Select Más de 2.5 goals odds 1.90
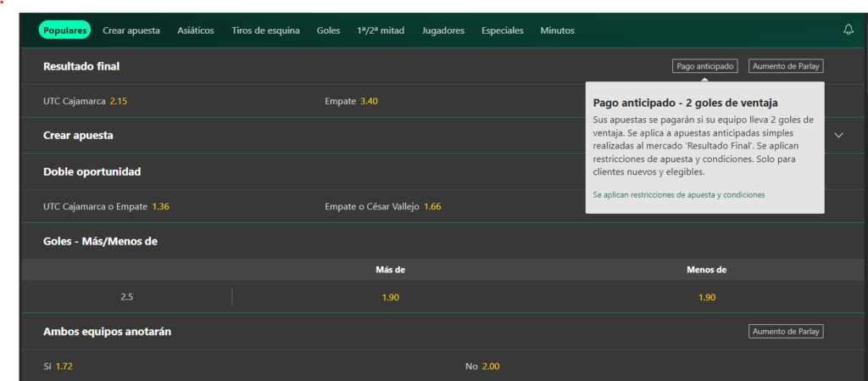 (x=390, y=297)
